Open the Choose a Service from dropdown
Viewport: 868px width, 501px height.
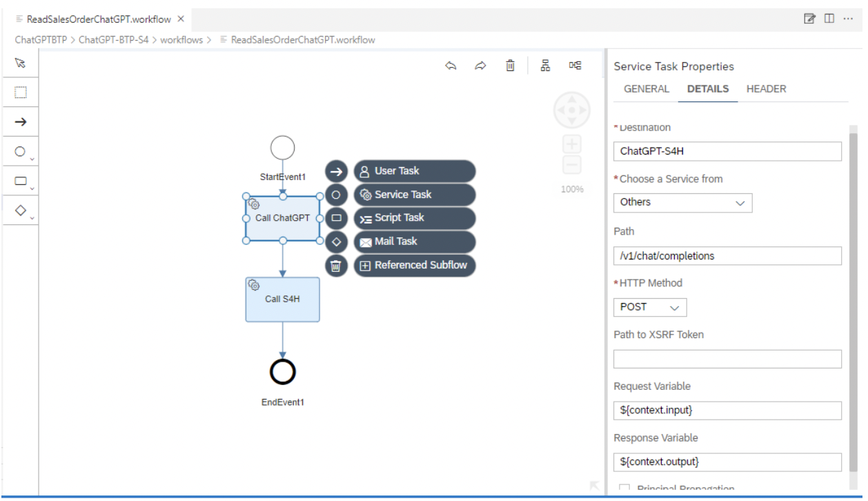pyautogui.click(x=682, y=203)
